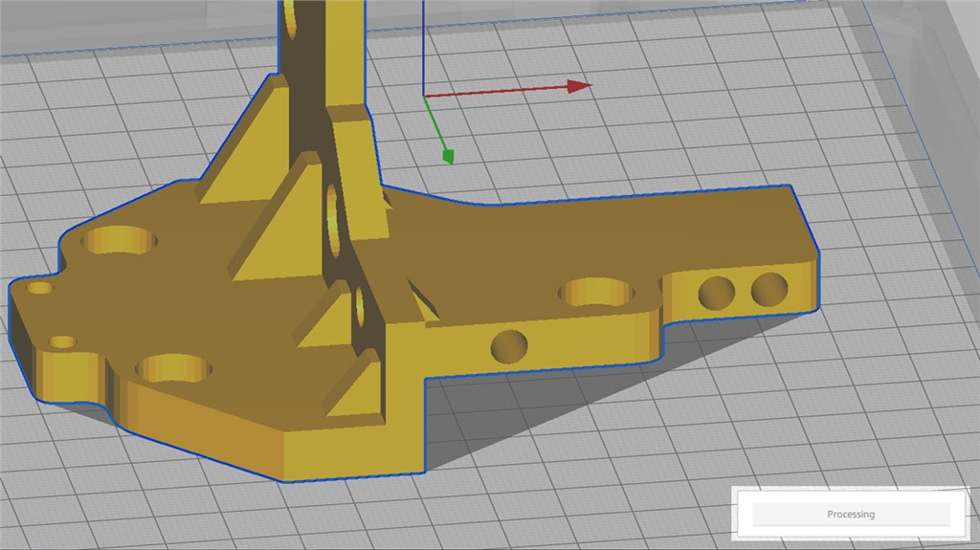Screen dimensions: 980x550
Task: Click the large top hole on right arm
Action: (x=597, y=292)
